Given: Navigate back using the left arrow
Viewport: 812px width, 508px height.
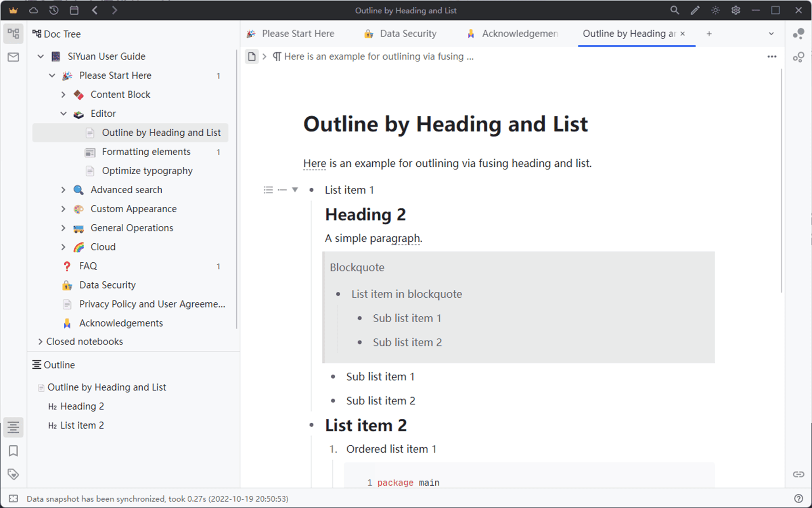Looking at the screenshot, I should [x=95, y=10].
